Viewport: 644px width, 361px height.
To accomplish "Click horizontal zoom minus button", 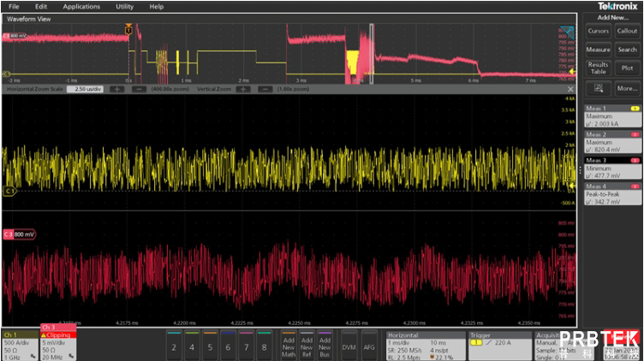I will (138, 89).
